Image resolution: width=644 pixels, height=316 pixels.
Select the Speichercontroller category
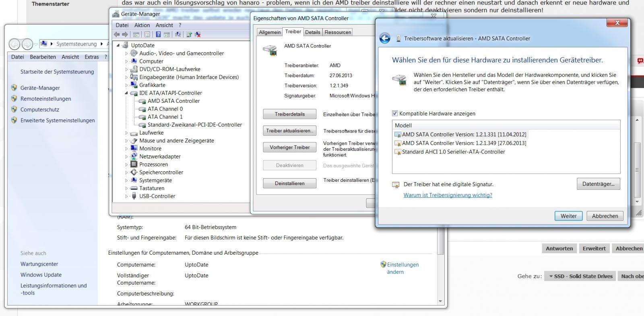pos(161,173)
